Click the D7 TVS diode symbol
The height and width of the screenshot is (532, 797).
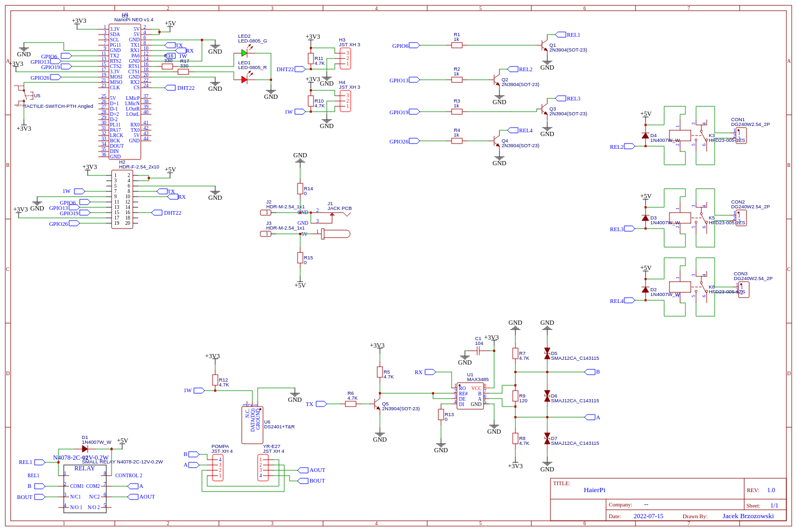[x=547, y=438]
